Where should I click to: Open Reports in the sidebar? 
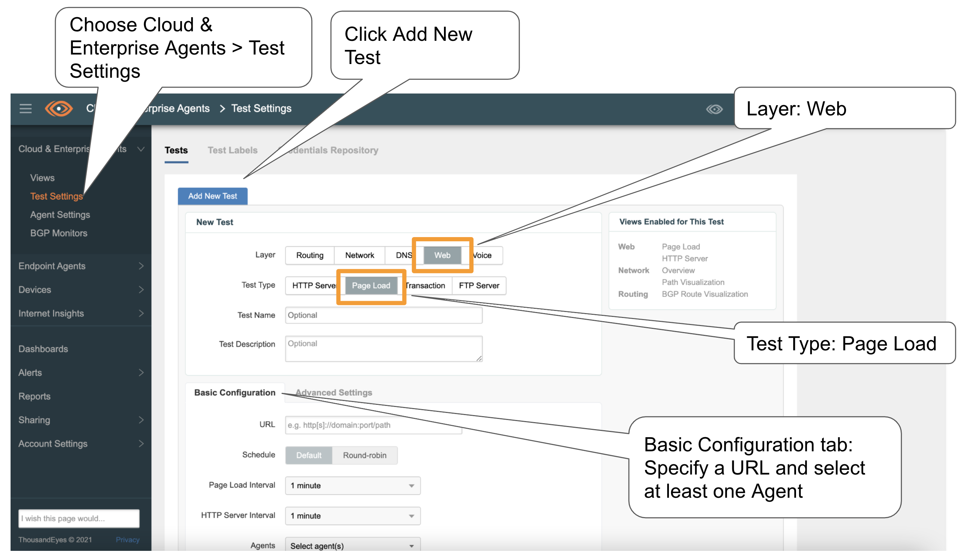[x=34, y=396]
